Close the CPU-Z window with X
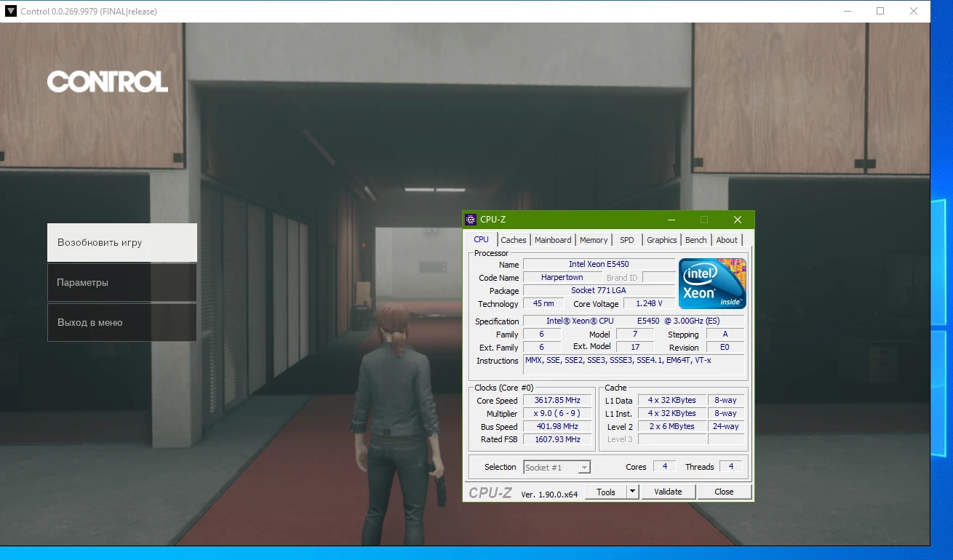 737,220
